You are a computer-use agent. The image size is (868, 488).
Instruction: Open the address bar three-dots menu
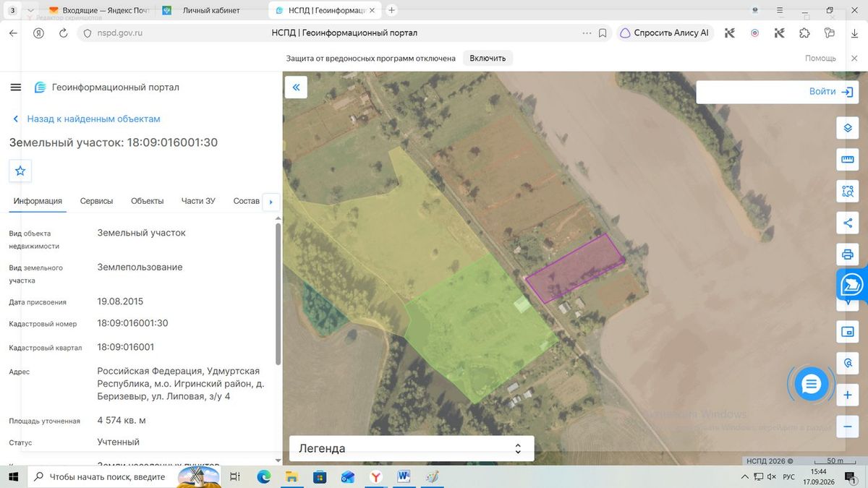point(587,33)
